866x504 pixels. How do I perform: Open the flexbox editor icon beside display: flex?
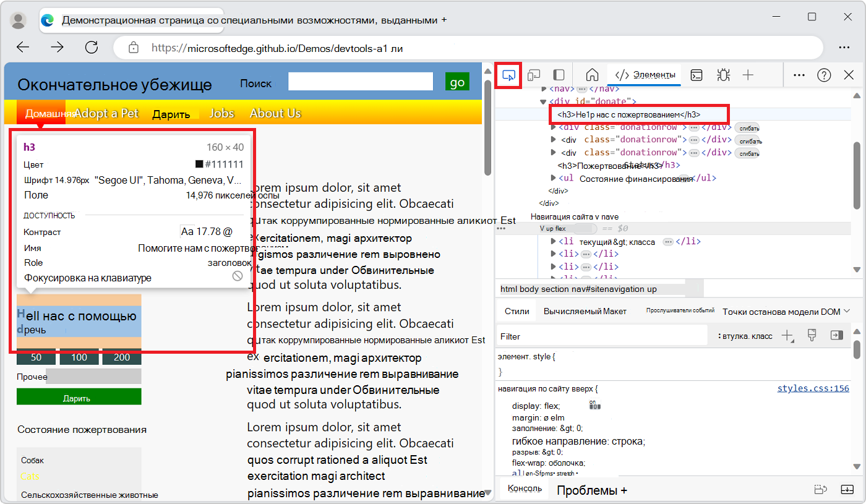[595, 406]
